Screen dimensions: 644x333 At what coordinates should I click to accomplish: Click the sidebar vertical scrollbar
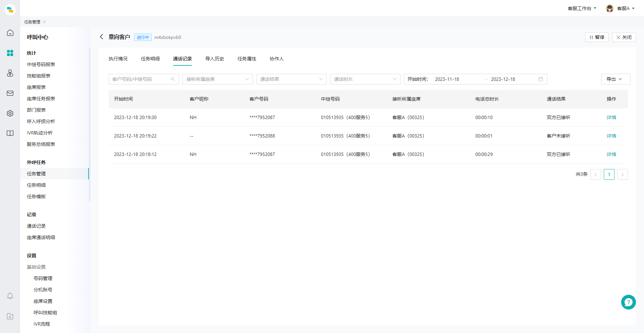90,124
